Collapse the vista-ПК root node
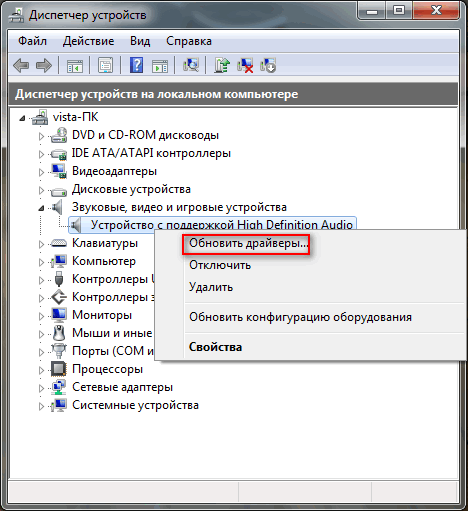Screen dimensions: 468x511 click(x=22, y=118)
